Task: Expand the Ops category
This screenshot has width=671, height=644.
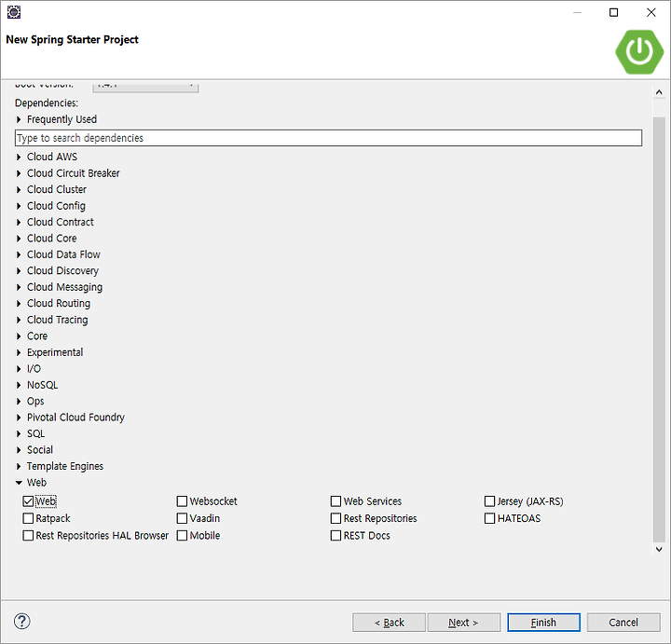Action: coord(19,402)
